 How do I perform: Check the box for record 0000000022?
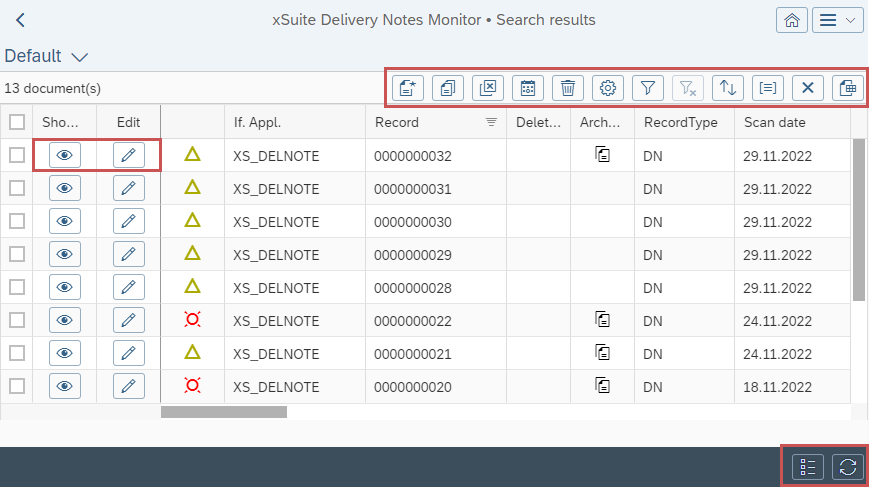point(17,320)
